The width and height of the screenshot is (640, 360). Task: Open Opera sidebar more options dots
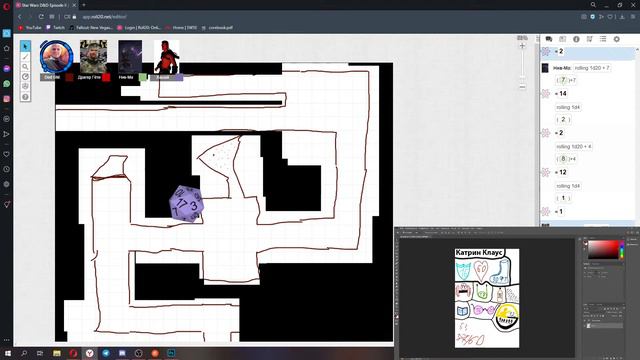pos(7,340)
